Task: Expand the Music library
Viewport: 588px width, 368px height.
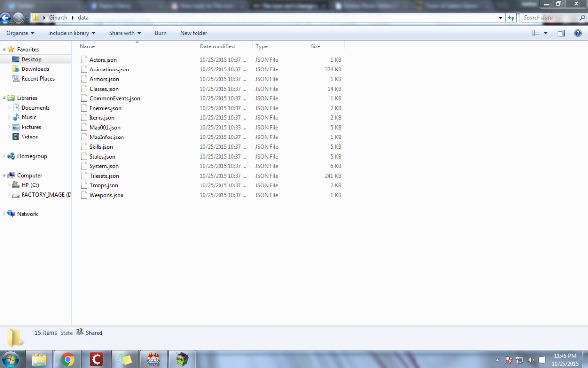Action: (x=9, y=117)
